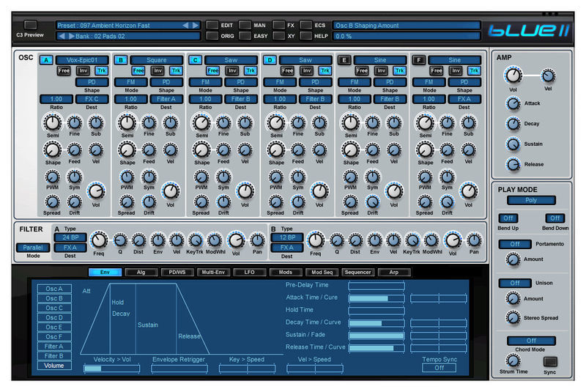The height and width of the screenshot is (392, 586).
Task: Open the Sequencer tab
Action: tap(357, 273)
